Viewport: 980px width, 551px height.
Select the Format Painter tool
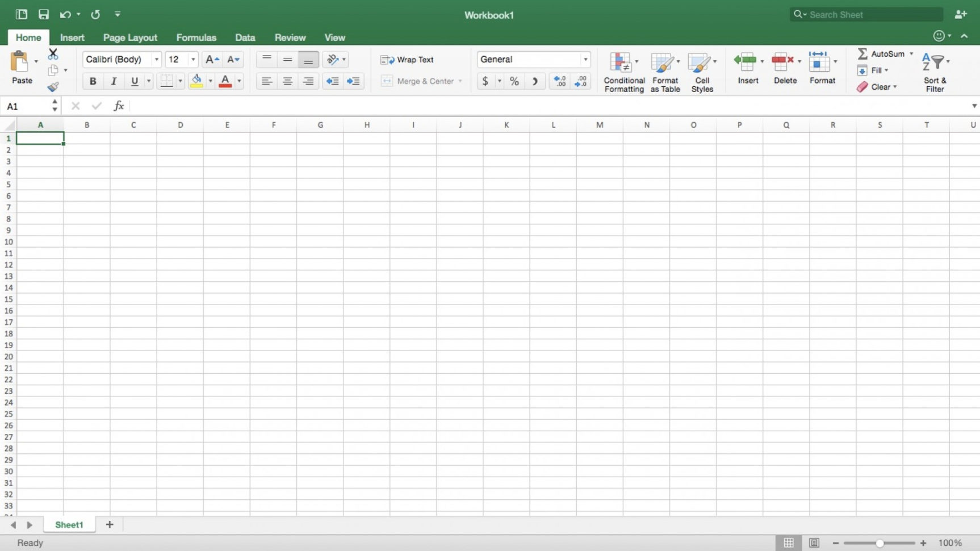click(x=53, y=86)
